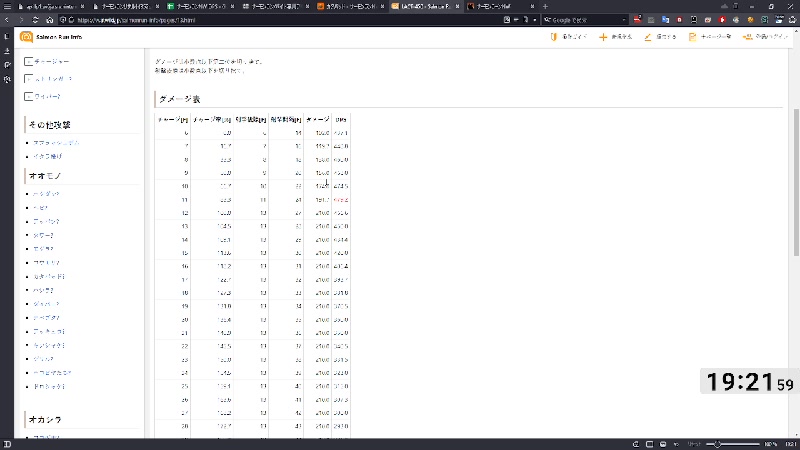Click the plus-shaped icon in site header navigation
800x450 pixels.
click(603, 37)
